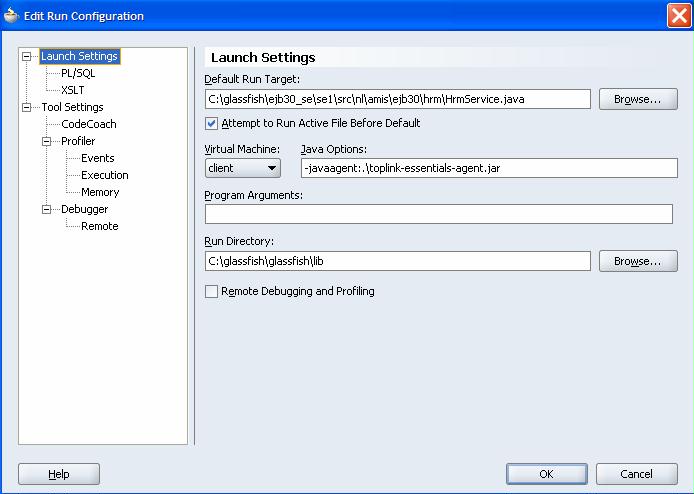Enable Remote Debugging and Profiling checkbox
694x494 pixels.
coord(211,291)
